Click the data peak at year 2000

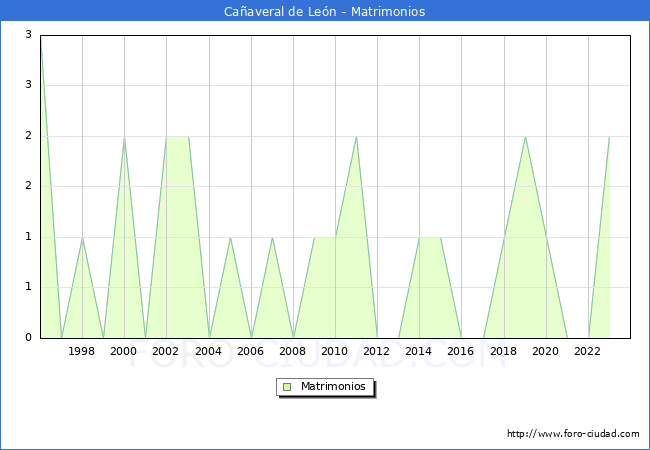pyautogui.click(x=124, y=137)
